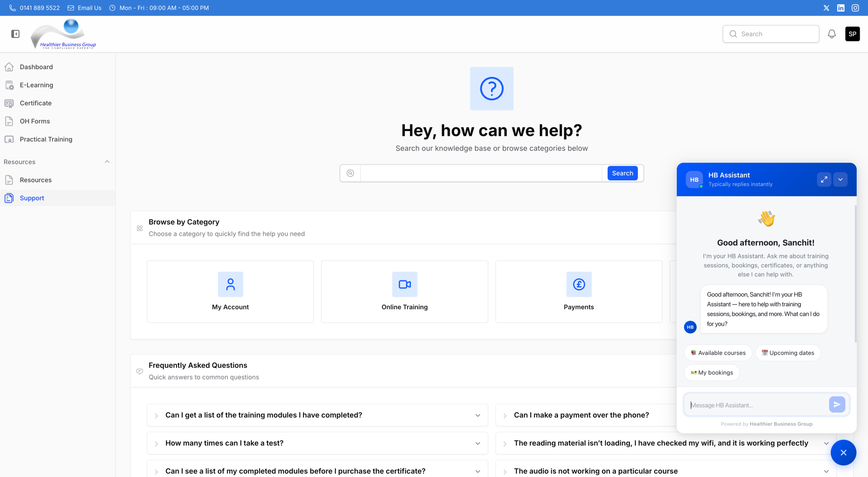Click the SP profile avatar

[x=852, y=34]
